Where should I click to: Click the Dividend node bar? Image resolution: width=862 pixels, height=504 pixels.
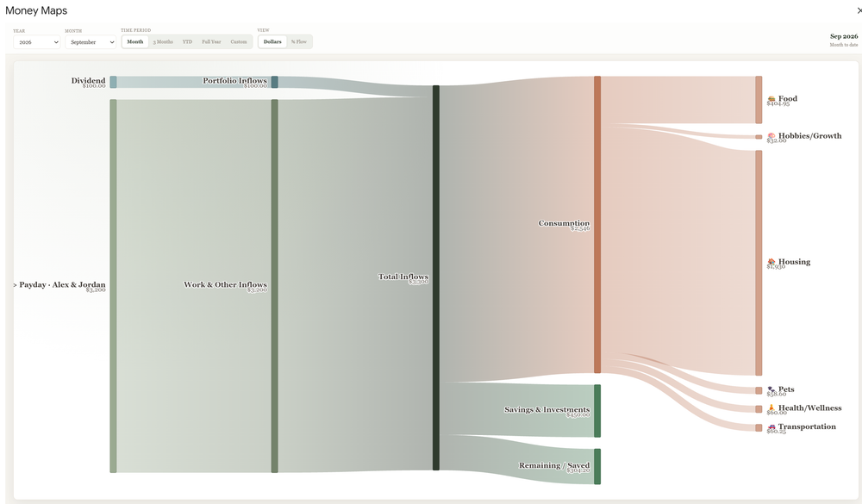click(x=113, y=82)
